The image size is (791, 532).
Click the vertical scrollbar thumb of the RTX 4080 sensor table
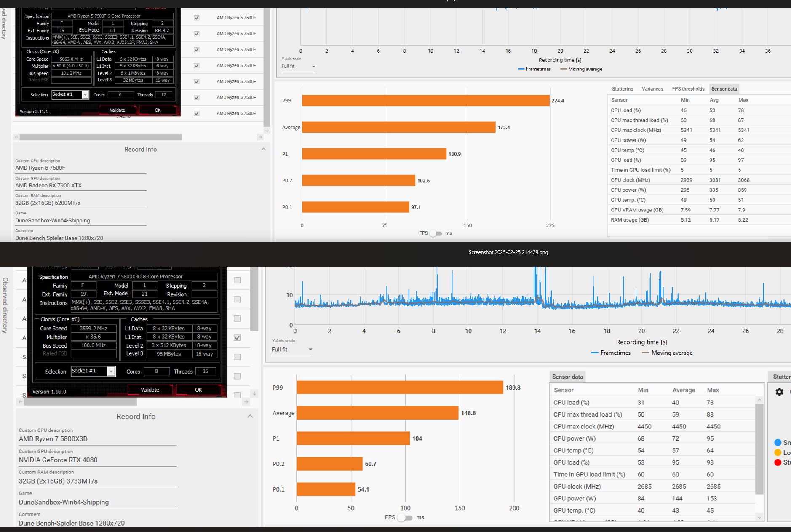(759, 449)
